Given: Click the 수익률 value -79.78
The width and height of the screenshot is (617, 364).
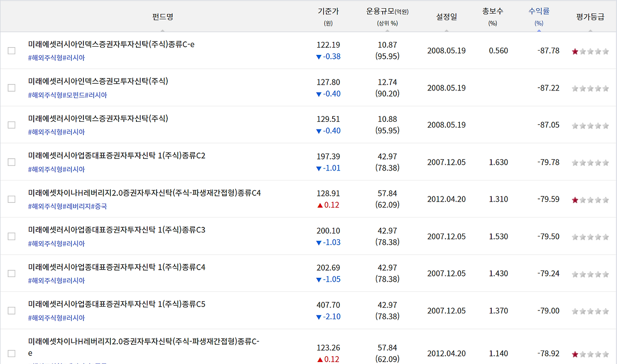Looking at the screenshot, I should tap(549, 162).
